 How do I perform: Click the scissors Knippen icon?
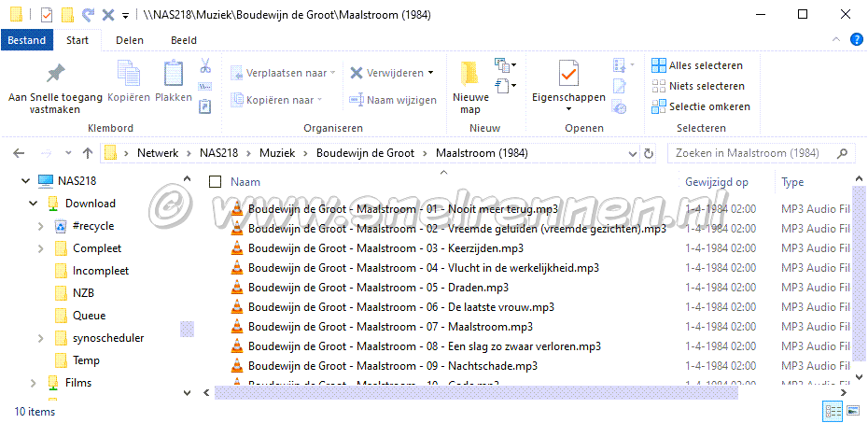(x=205, y=66)
